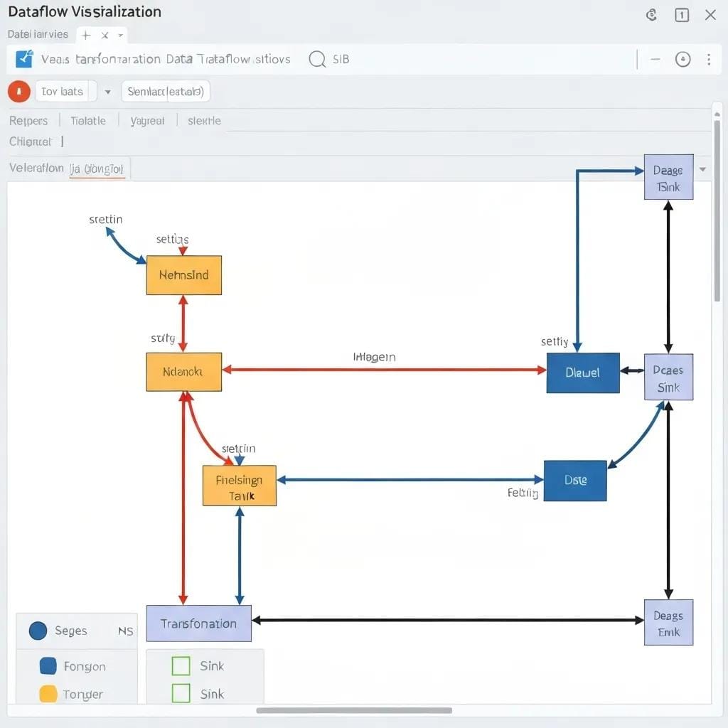Click the minus icon in the header bar
This screenshot has width=728, height=728.
(655, 60)
